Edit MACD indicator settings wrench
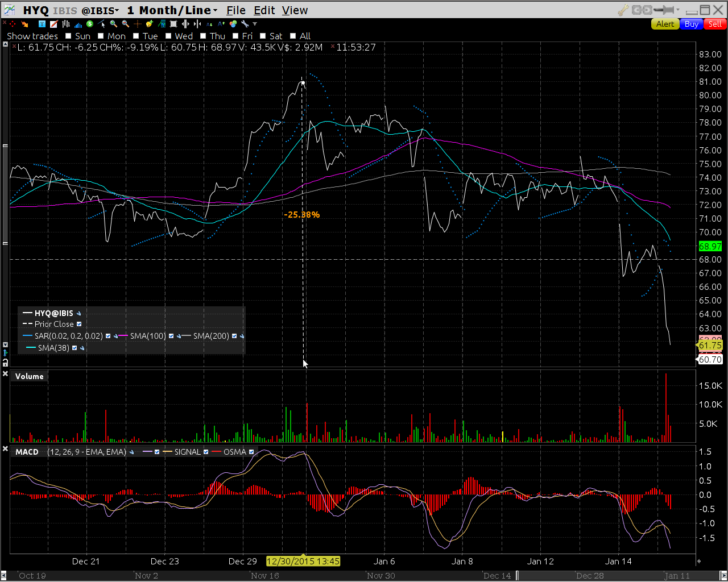The image size is (728, 582). [x=131, y=452]
